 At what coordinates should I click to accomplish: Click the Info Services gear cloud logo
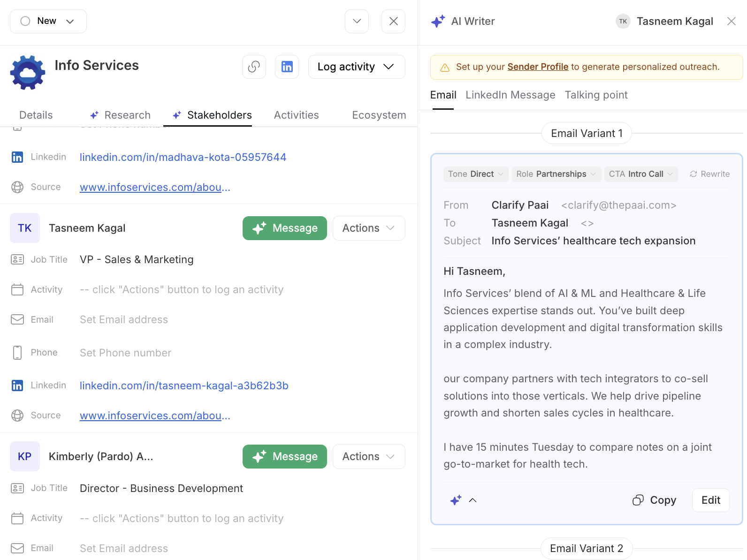coord(28,72)
